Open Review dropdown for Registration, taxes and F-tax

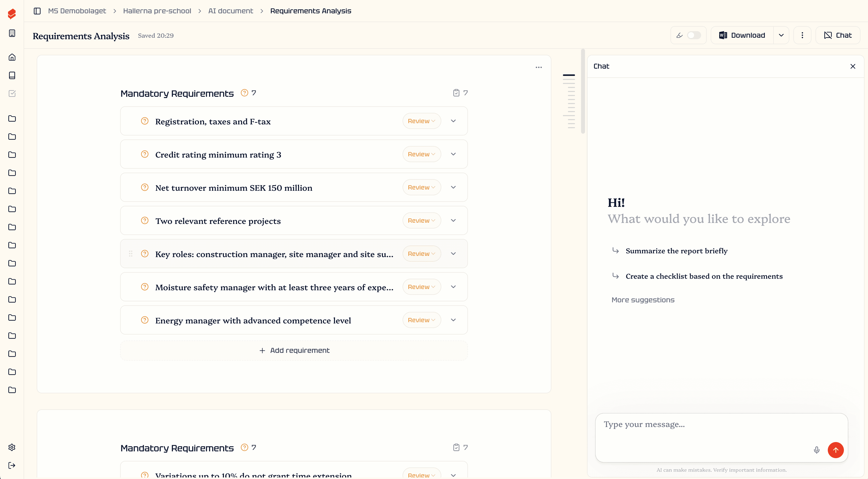coord(421,121)
